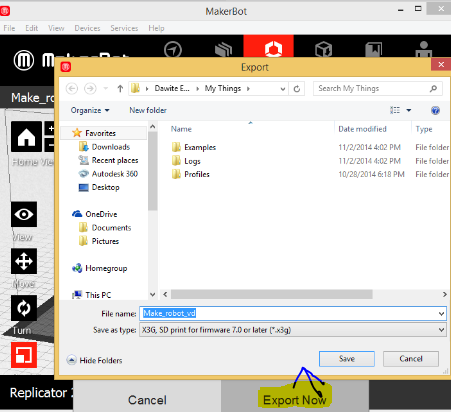Select the red Prepare tab icon
This screenshot has width=451, height=412.
273,49
